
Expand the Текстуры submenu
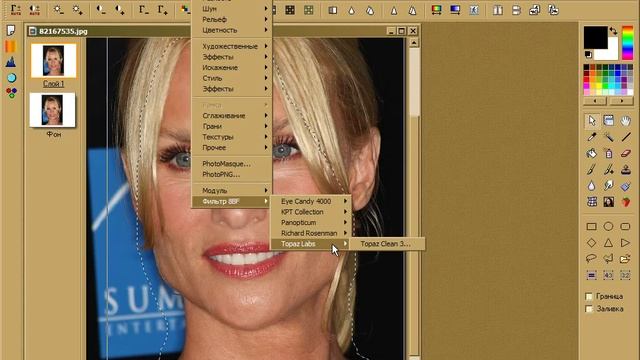pos(232,137)
